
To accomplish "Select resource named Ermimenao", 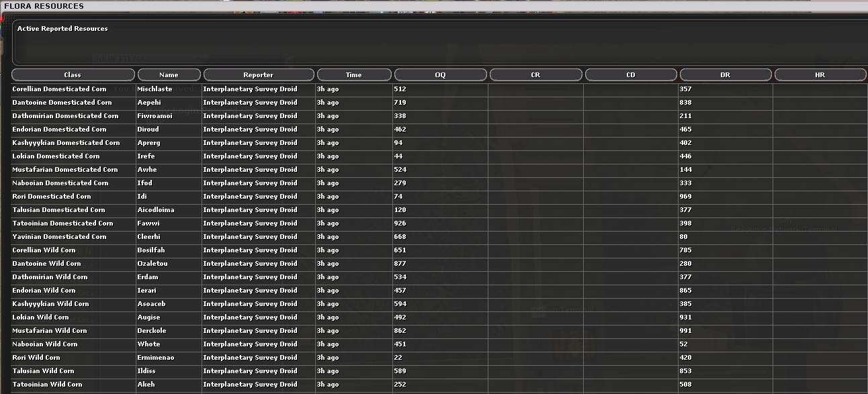I will pyautogui.click(x=155, y=358).
